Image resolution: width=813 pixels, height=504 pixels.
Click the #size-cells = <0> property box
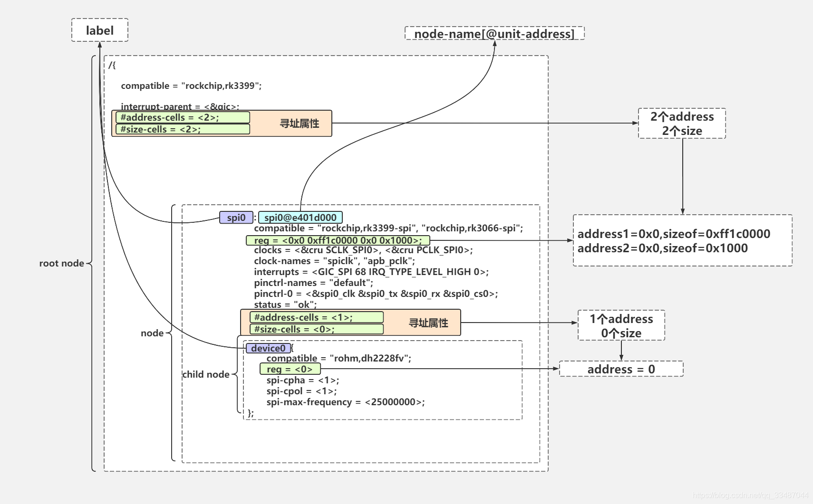317,329
